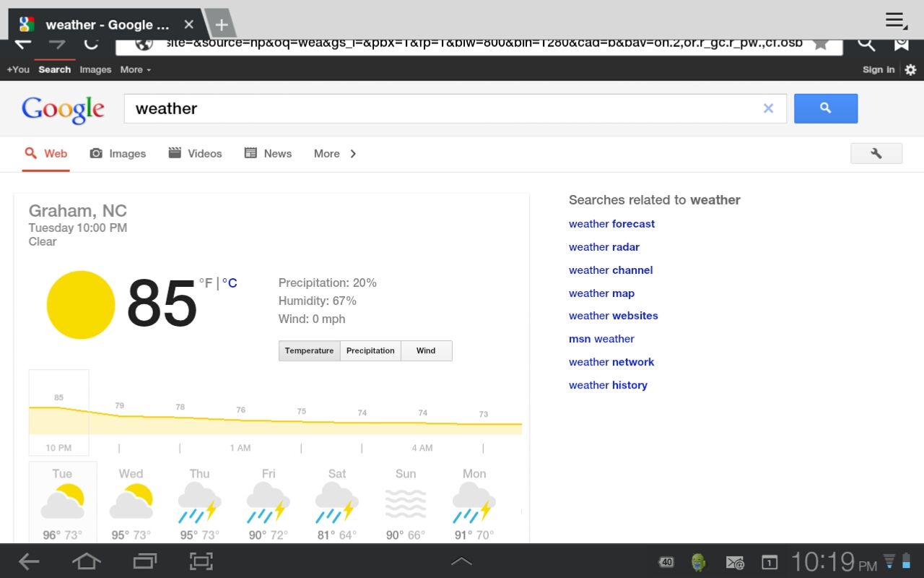The width and height of the screenshot is (924, 578).
Task: Open search tools wrench button
Action: click(x=876, y=153)
